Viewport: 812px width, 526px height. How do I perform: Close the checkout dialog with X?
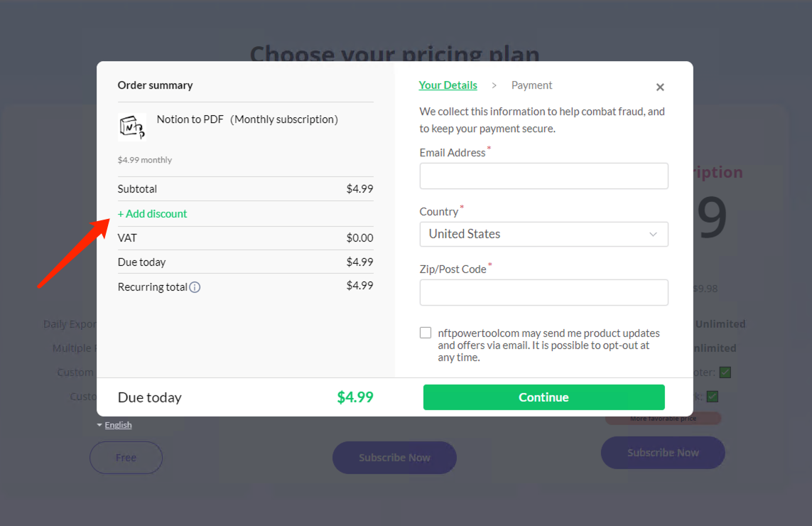click(660, 87)
